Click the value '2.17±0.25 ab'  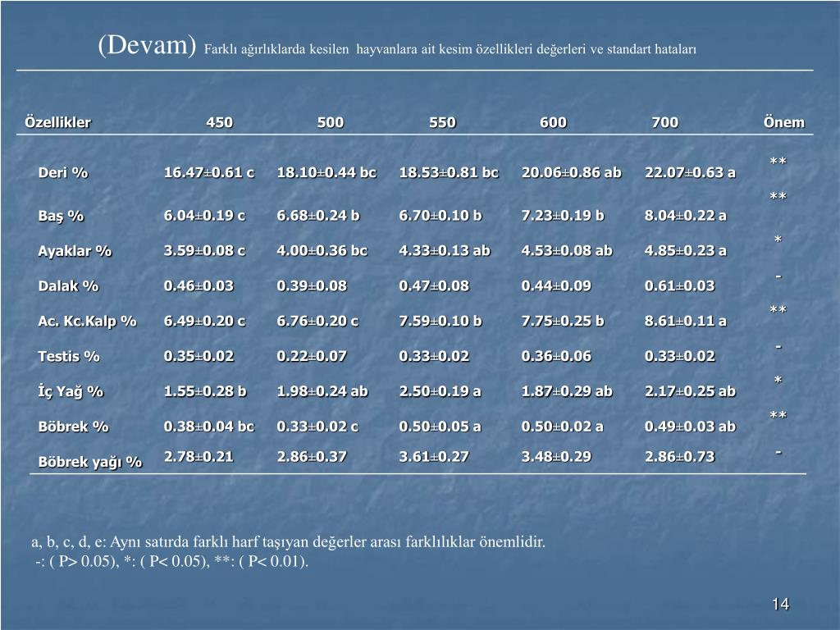pyautogui.click(x=690, y=391)
